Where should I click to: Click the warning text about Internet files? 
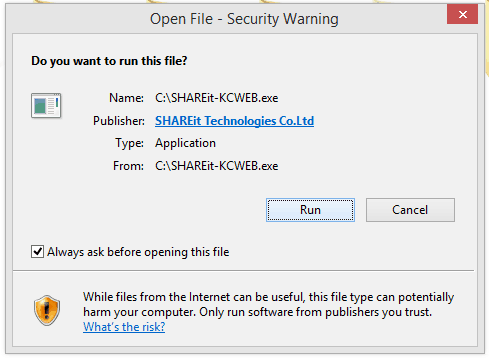pyautogui.click(x=268, y=304)
